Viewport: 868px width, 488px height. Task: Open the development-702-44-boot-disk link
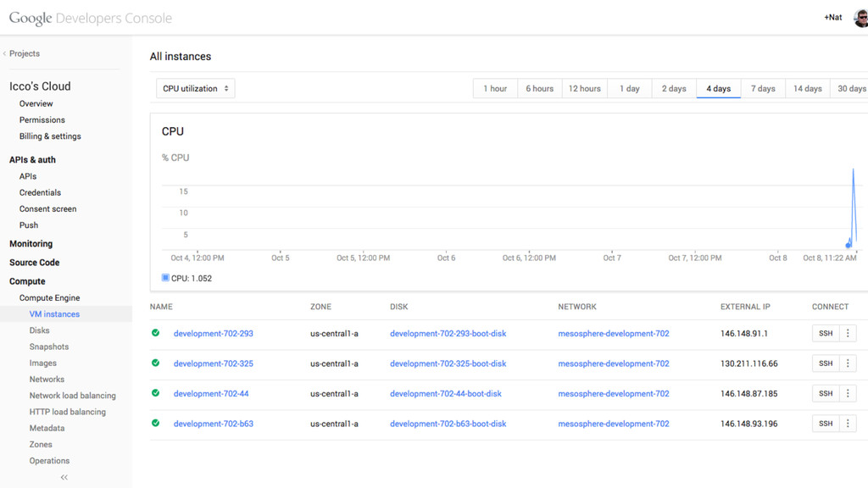click(446, 393)
